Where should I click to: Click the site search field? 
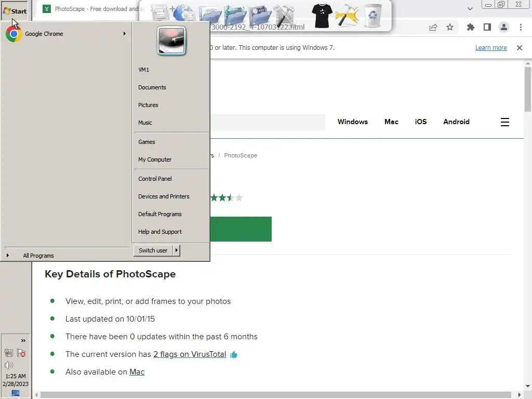[268, 123]
